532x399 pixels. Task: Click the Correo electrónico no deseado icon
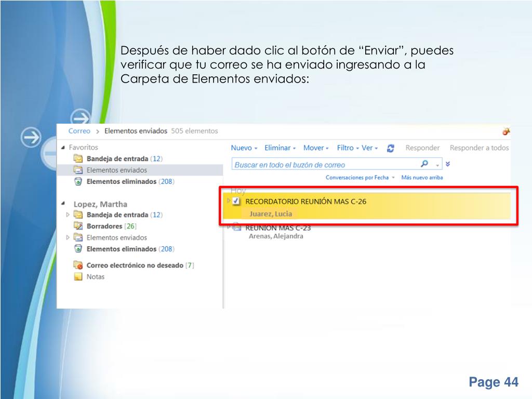coord(78,265)
